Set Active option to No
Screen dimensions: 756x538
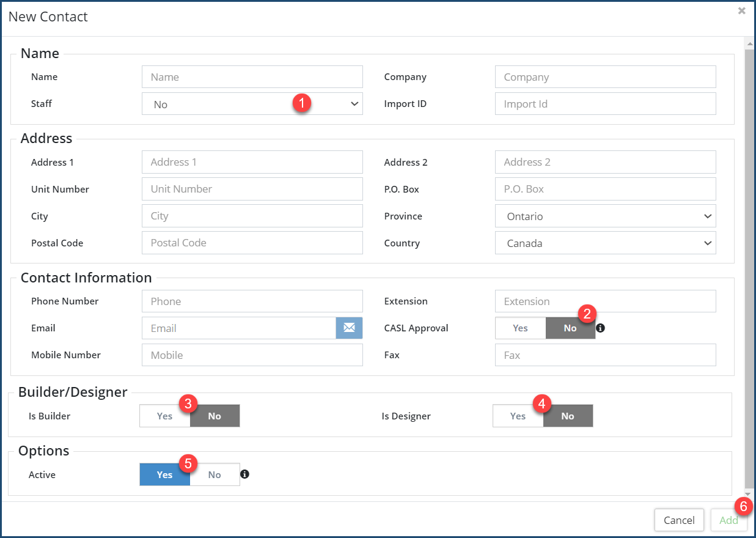(215, 474)
